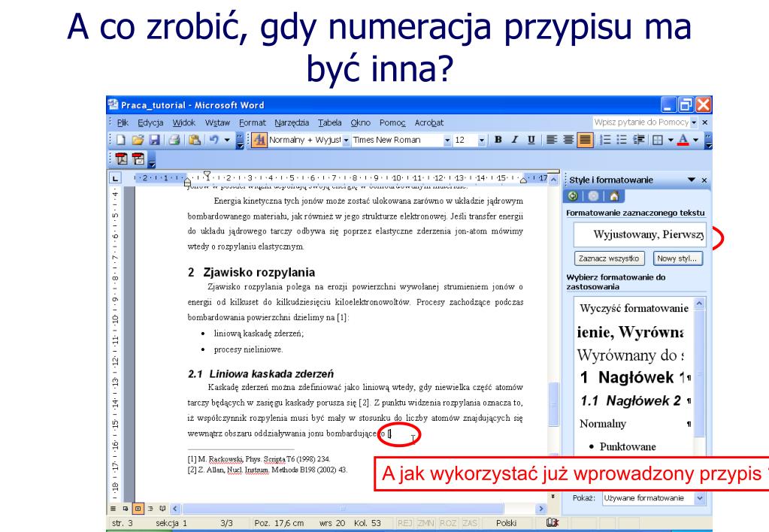Underline the selected text

tap(531, 140)
